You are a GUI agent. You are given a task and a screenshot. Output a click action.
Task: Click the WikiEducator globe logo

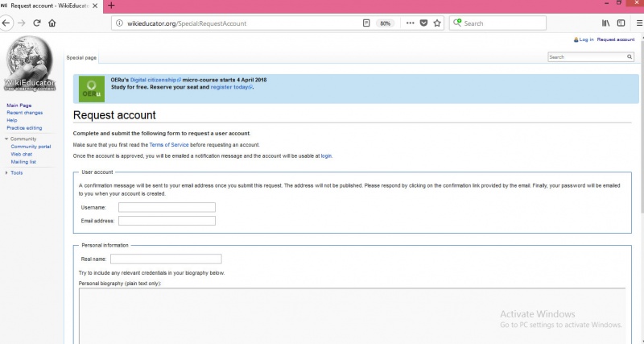pyautogui.click(x=29, y=64)
